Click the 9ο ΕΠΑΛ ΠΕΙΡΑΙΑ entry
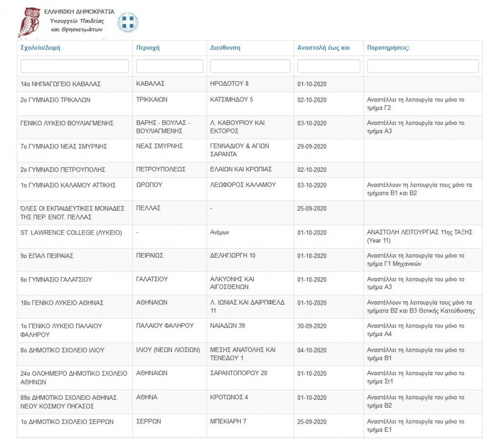 (x=47, y=256)
